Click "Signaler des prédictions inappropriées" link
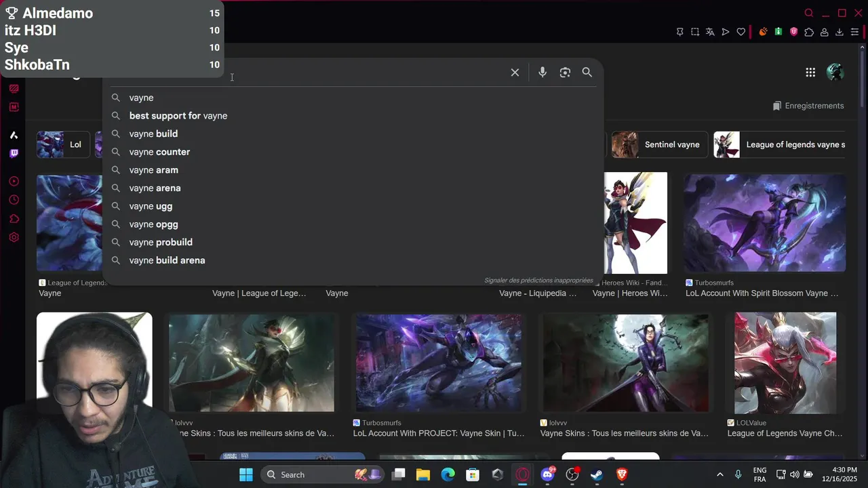The image size is (868, 488). point(538,280)
